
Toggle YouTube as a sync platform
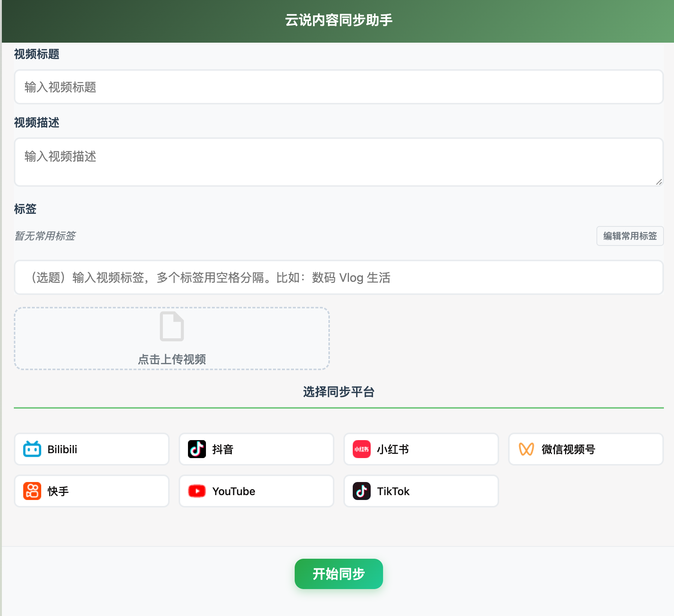pos(256,491)
